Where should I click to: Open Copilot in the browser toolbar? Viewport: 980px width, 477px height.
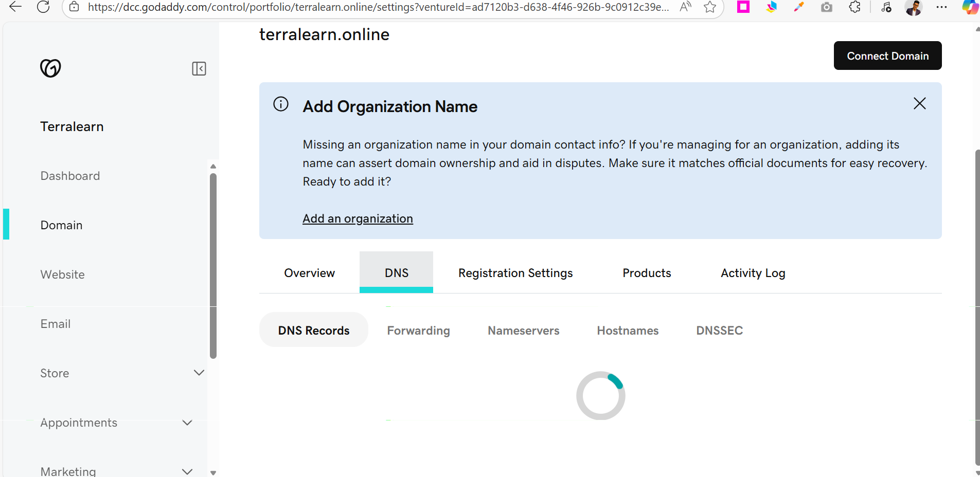(x=971, y=7)
